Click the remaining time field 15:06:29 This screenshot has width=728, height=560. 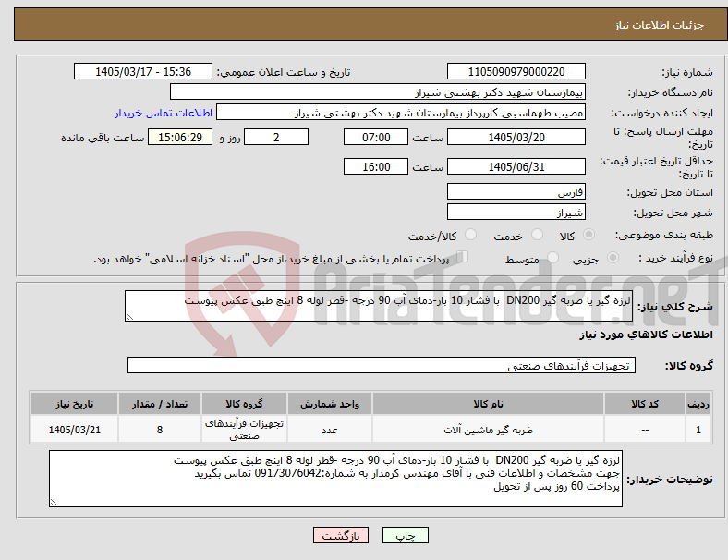[x=180, y=137]
